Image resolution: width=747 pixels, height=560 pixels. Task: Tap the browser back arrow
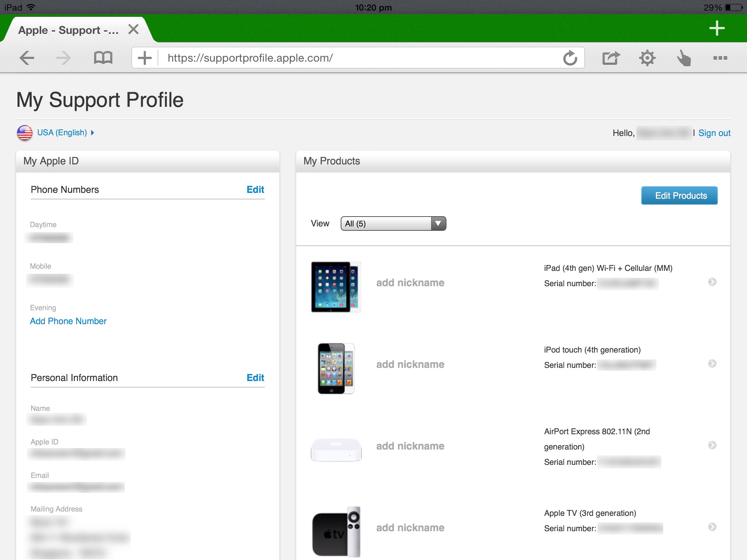point(27,58)
